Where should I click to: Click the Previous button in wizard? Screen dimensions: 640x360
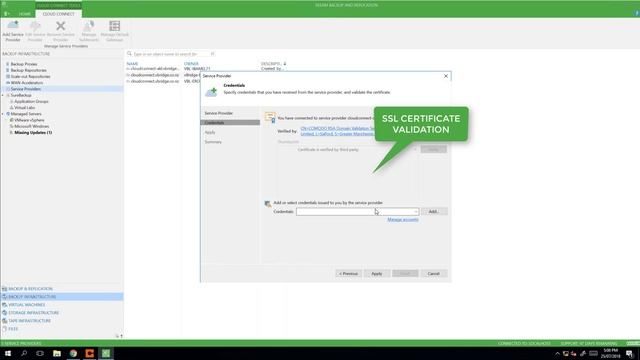point(348,273)
